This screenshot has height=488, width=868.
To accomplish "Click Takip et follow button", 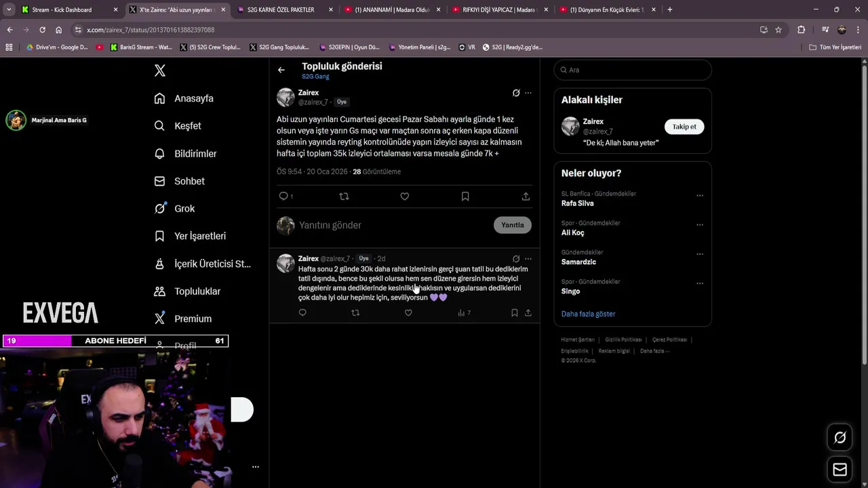I will [x=684, y=127].
